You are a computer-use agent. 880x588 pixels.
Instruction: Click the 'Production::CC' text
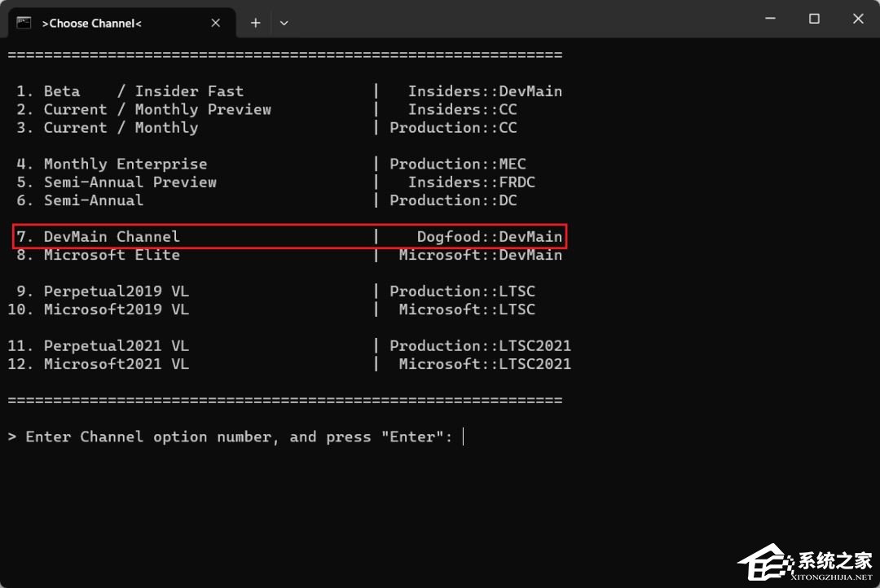click(x=454, y=128)
